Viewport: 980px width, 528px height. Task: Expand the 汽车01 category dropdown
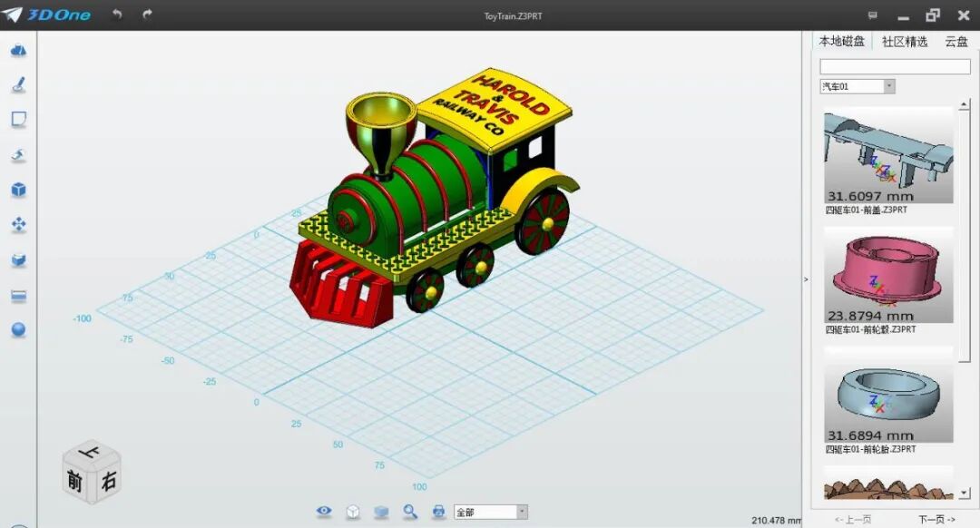coord(857,86)
